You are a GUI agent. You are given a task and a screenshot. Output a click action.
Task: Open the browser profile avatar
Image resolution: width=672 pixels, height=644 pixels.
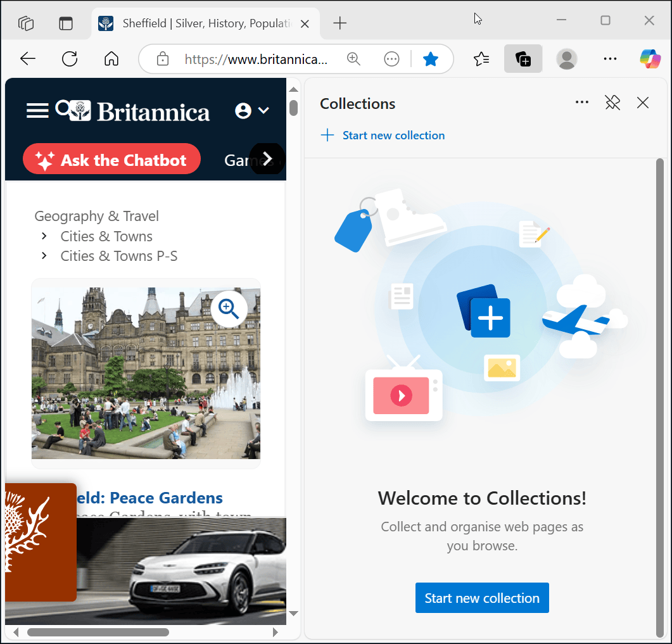point(566,58)
